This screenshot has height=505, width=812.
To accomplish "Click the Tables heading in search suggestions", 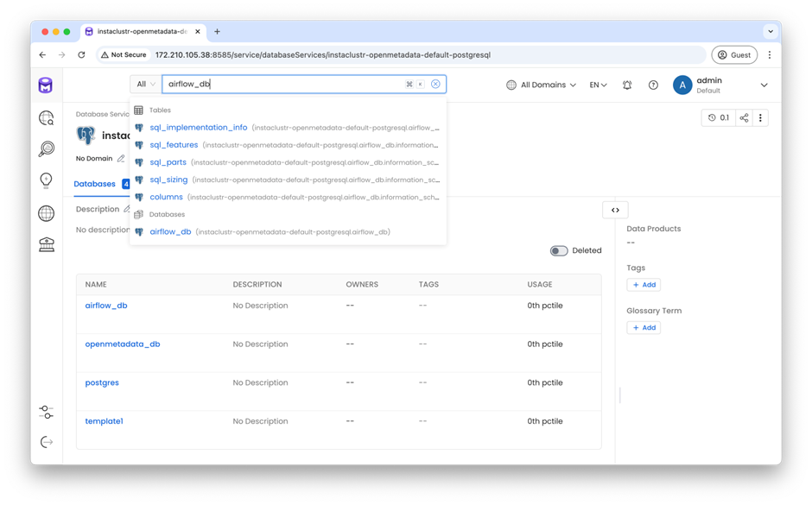I will [160, 110].
